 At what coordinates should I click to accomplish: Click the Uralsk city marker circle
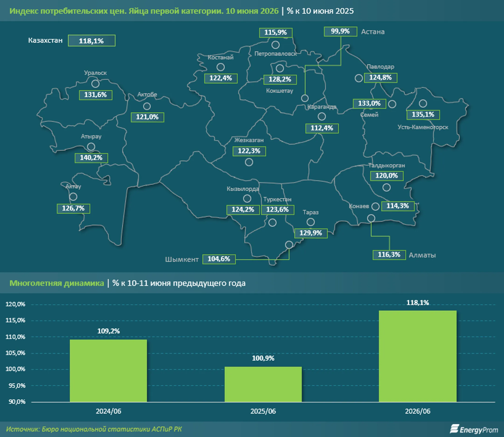95,84
